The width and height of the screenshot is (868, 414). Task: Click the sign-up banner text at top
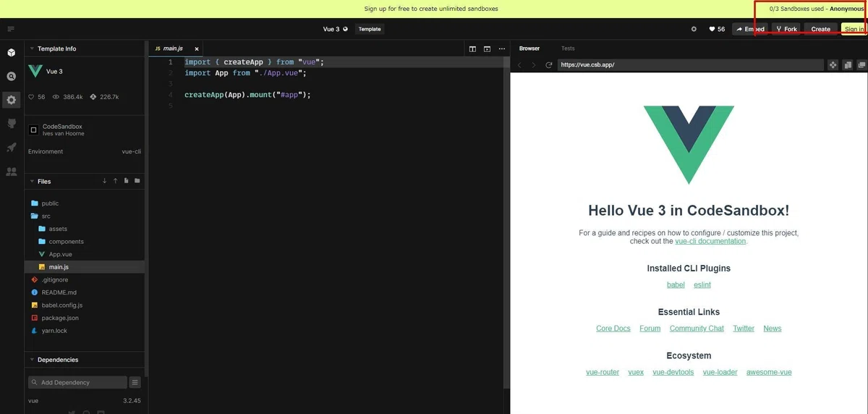(431, 9)
